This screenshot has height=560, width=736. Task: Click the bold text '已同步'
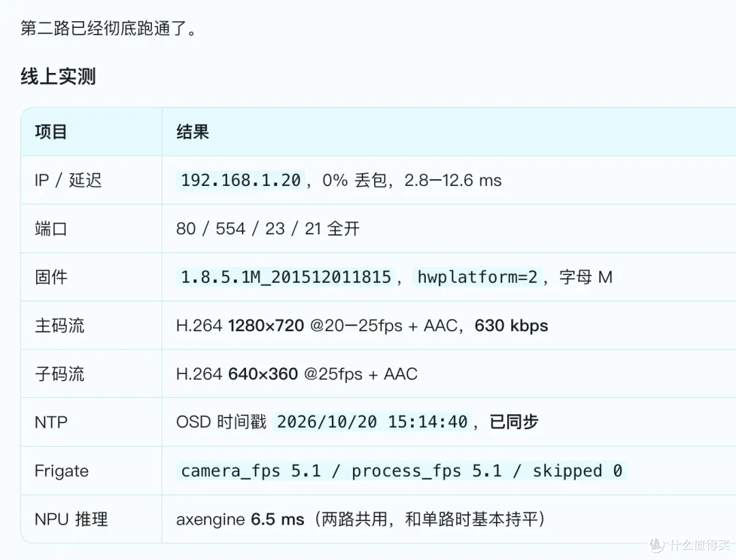click(514, 422)
